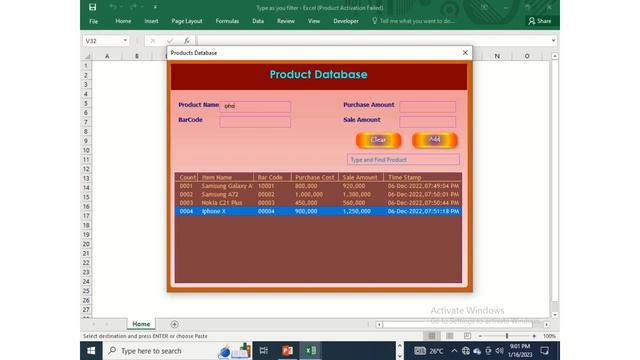Viewport: 640px width, 360px height.
Task: Select the Samsung A72 row
Action: tap(318, 194)
